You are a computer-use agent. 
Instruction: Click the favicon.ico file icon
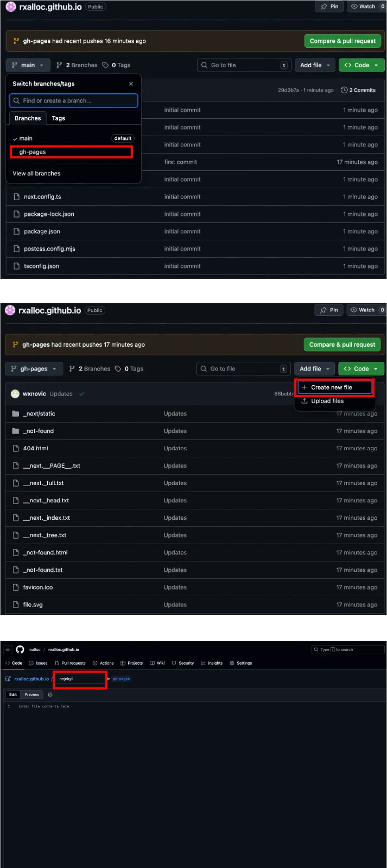[16, 588]
